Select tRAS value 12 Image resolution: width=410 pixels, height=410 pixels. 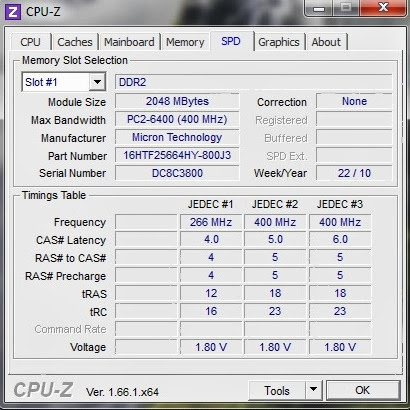211,293
